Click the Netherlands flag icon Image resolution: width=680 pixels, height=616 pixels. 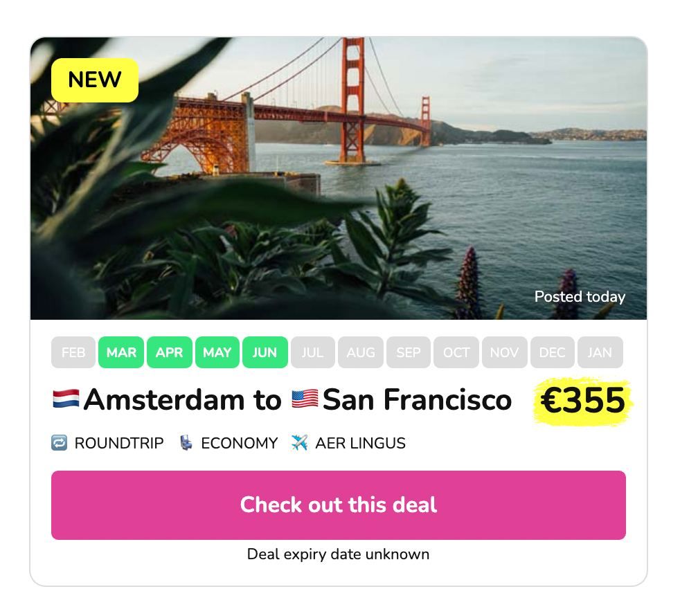click(66, 399)
